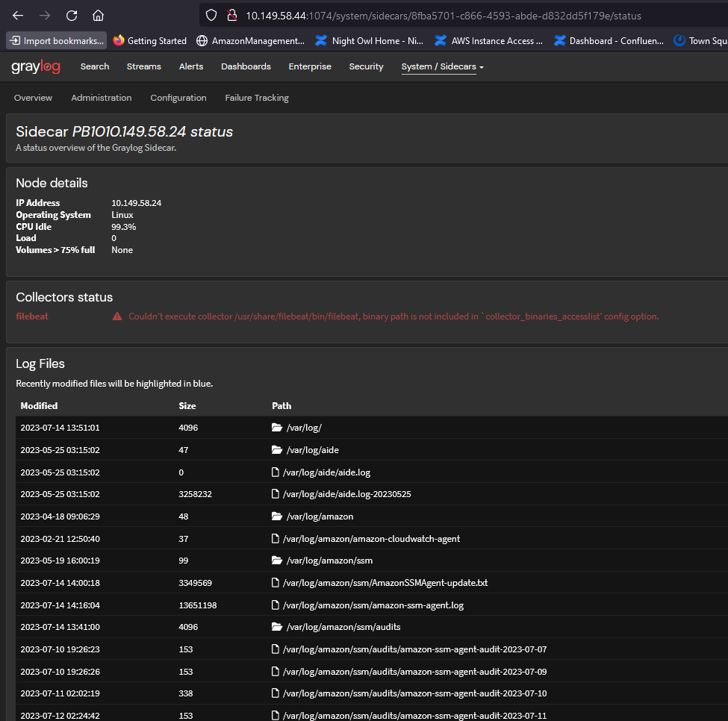
Task: Click the folder icon for /var/log/
Action: 277,428
